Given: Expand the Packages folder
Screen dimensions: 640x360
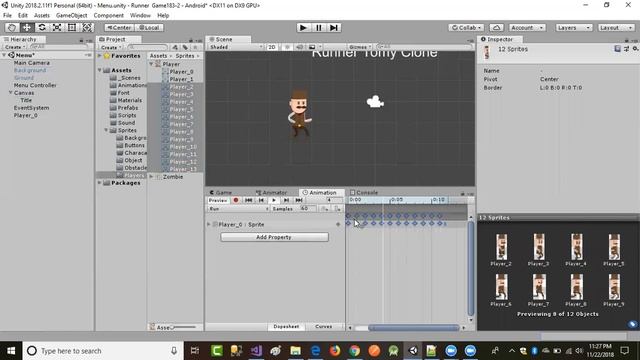Looking at the screenshot, I should pyautogui.click(x=100, y=183).
